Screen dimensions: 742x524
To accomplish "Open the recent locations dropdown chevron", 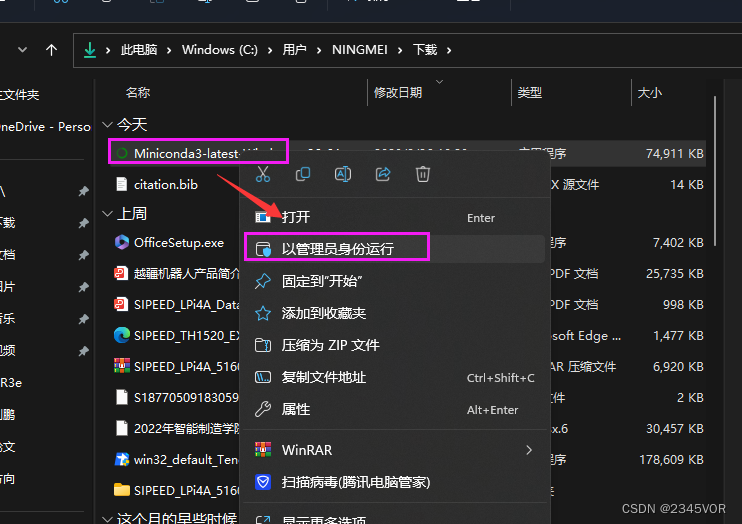I will click(22, 49).
